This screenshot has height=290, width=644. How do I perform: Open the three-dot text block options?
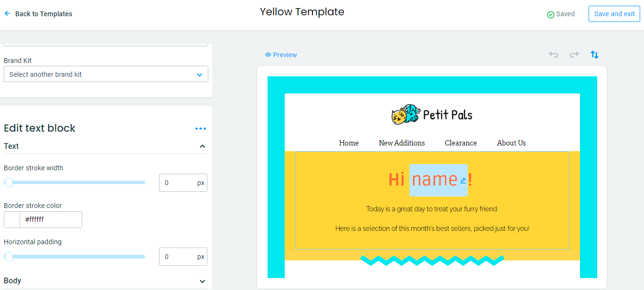pyautogui.click(x=201, y=129)
